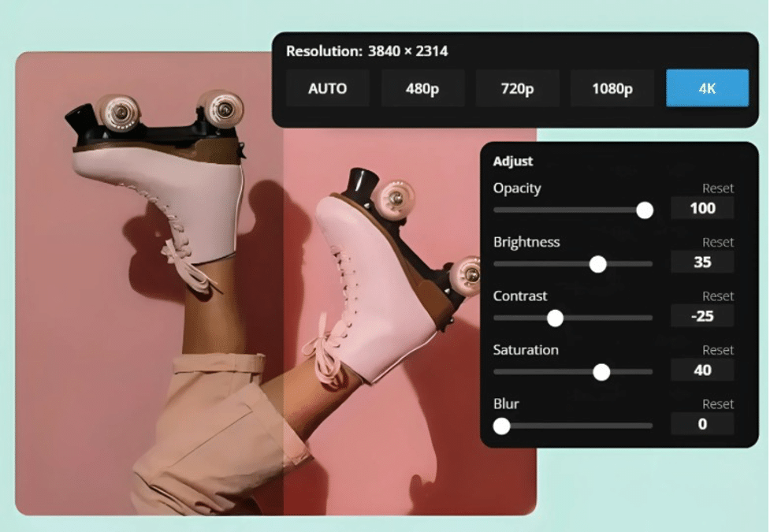Click the Saturation value field showing 40
This screenshot has width=770, height=532.
pos(703,370)
